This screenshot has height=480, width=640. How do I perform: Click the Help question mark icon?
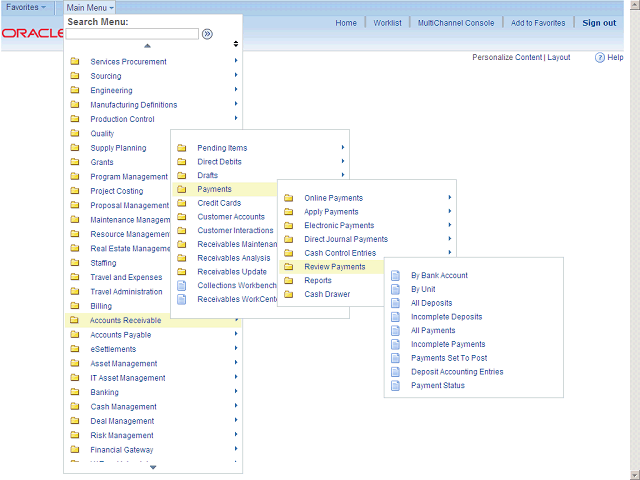(600, 58)
